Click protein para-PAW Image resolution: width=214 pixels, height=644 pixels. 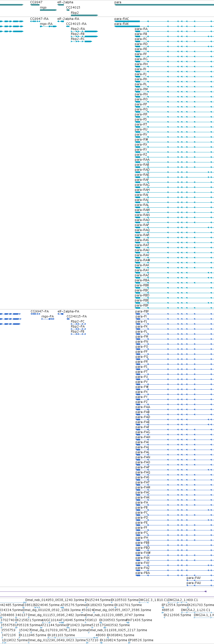(143, 553)
